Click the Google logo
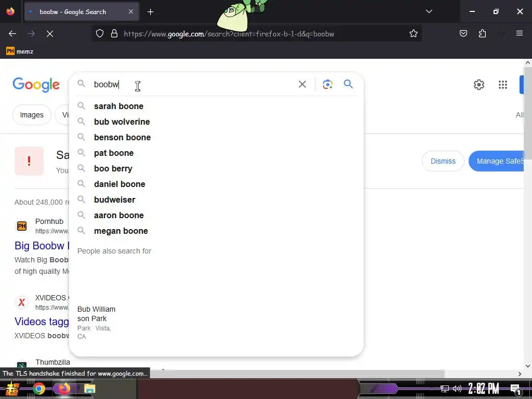 pos(36,85)
